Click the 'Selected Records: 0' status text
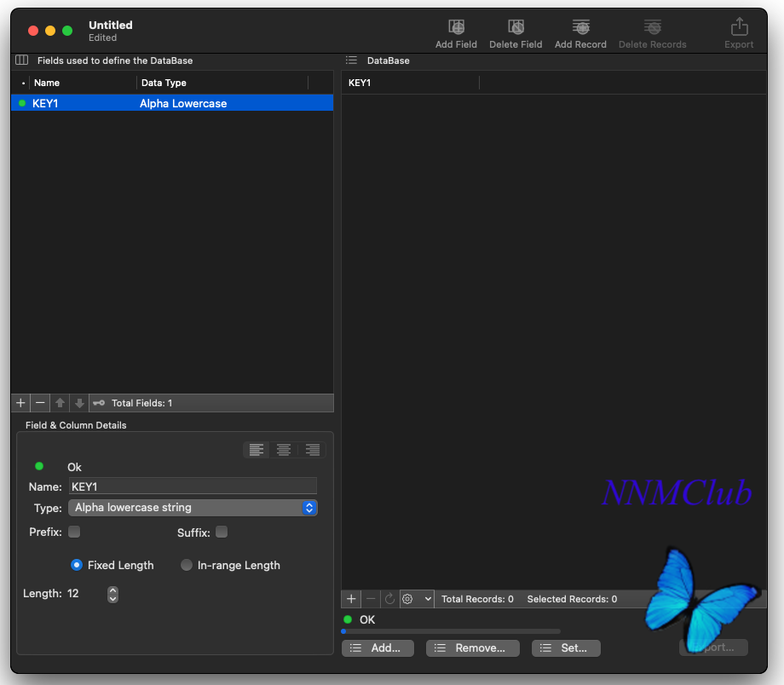Image resolution: width=784 pixels, height=685 pixels. 572,599
